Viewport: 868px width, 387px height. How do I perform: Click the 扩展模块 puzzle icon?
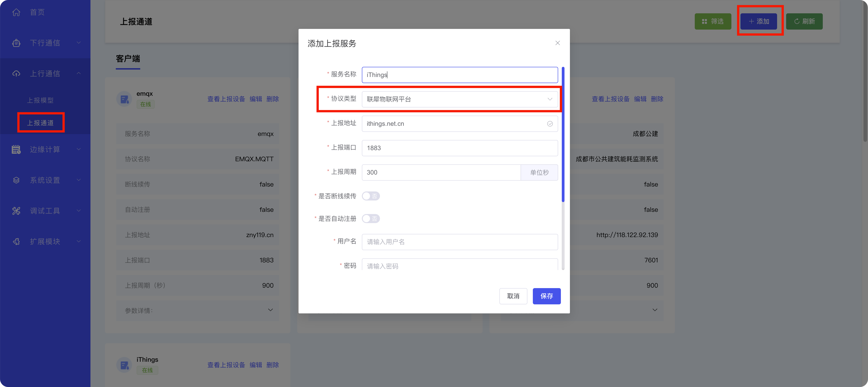click(x=16, y=242)
